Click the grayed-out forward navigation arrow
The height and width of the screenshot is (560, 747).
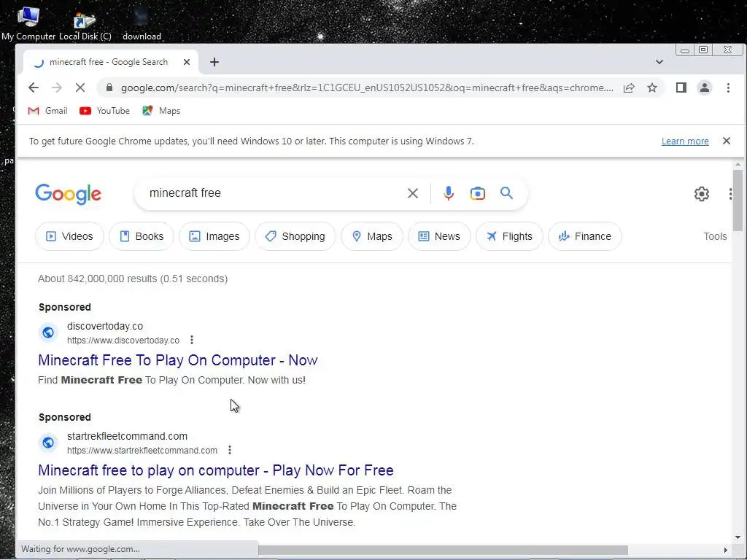click(57, 87)
